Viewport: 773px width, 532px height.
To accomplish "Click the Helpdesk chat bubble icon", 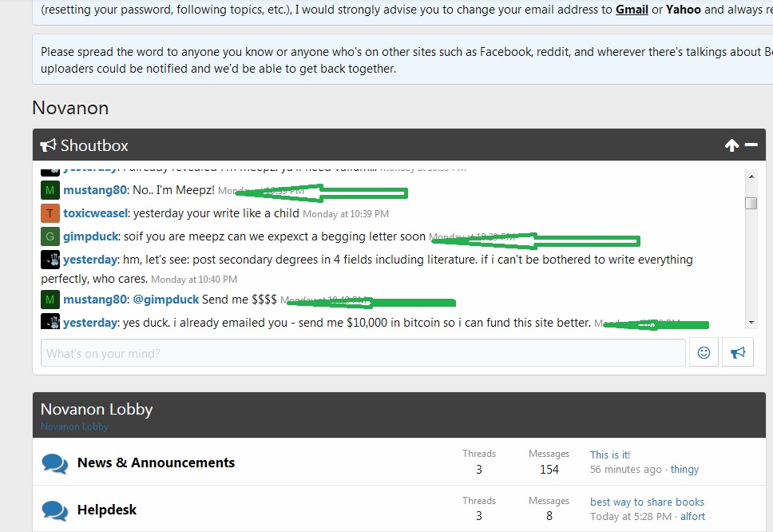I will coord(54,510).
